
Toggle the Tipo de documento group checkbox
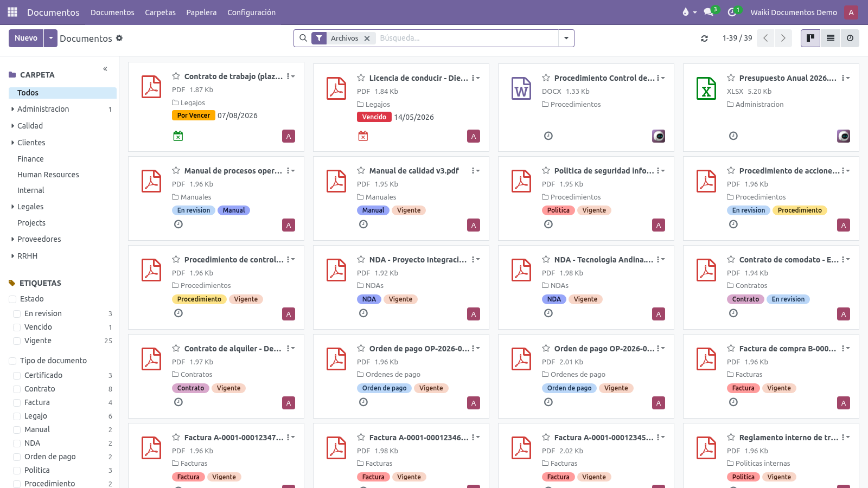[12, 361]
